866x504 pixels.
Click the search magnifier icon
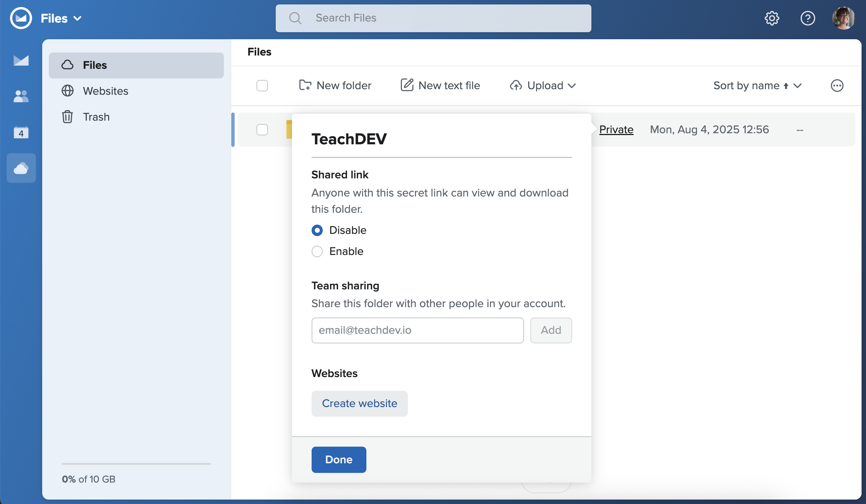pos(295,18)
